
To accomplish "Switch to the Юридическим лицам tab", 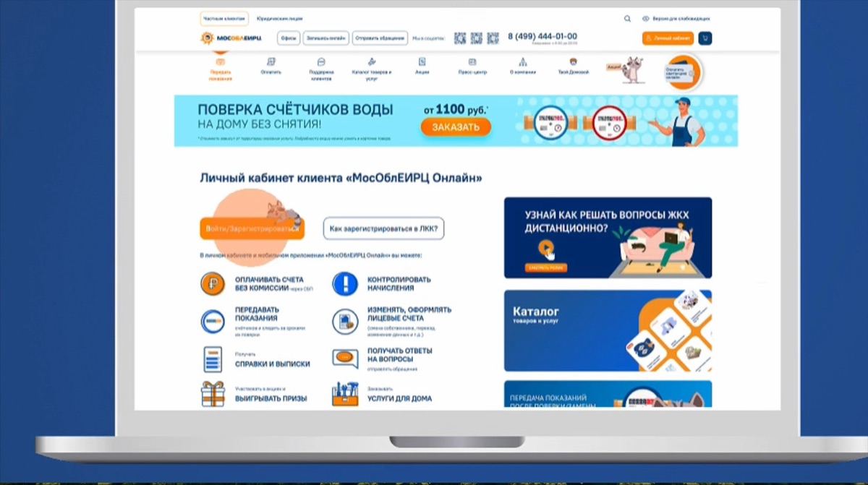I will [279, 19].
